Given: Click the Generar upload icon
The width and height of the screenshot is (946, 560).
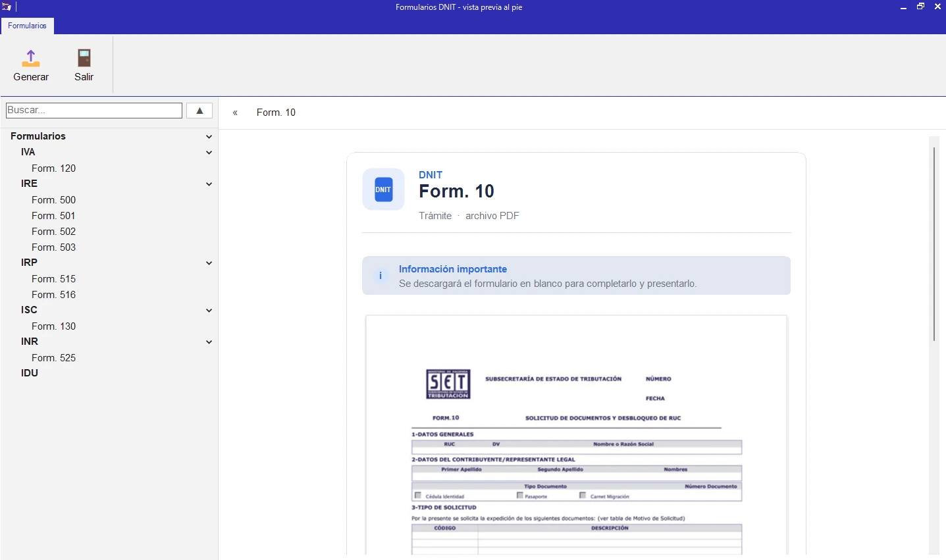Looking at the screenshot, I should 31,58.
